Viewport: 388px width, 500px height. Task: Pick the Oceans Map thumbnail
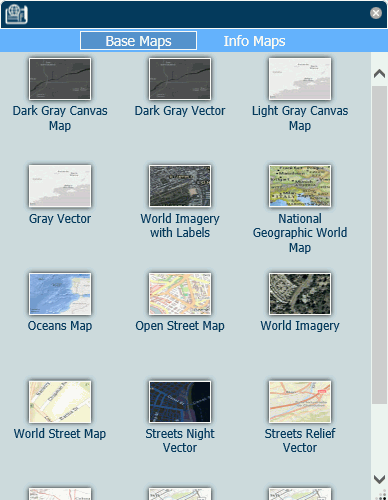click(x=60, y=294)
